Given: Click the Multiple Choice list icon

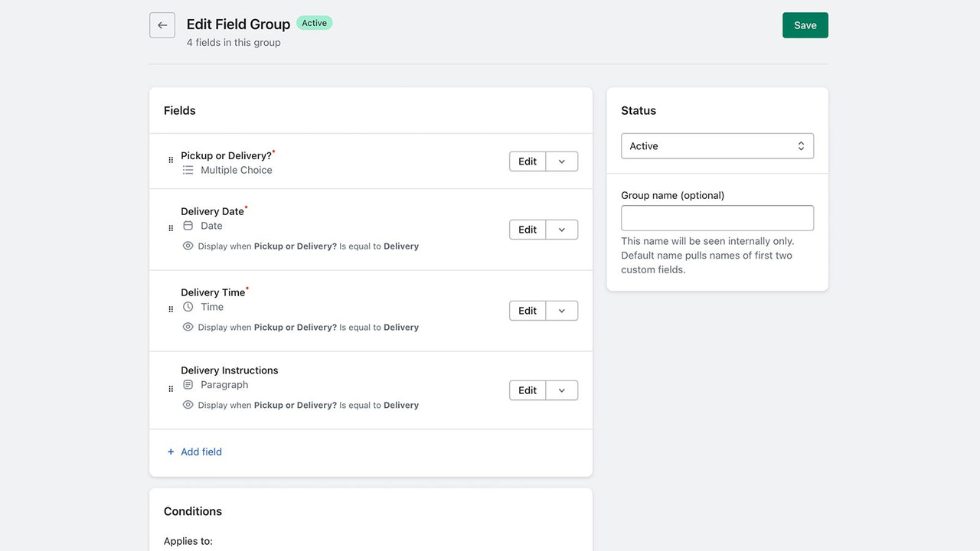Looking at the screenshot, I should tap(188, 169).
